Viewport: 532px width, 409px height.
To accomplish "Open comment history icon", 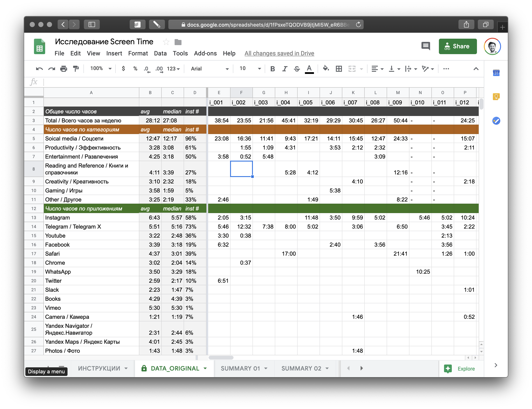I will click(x=426, y=46).
